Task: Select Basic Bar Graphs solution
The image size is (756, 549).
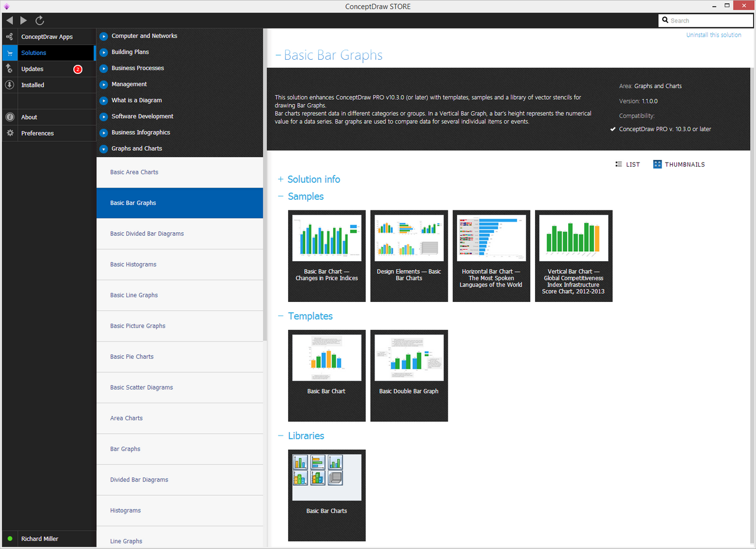Action: [180, 203]
